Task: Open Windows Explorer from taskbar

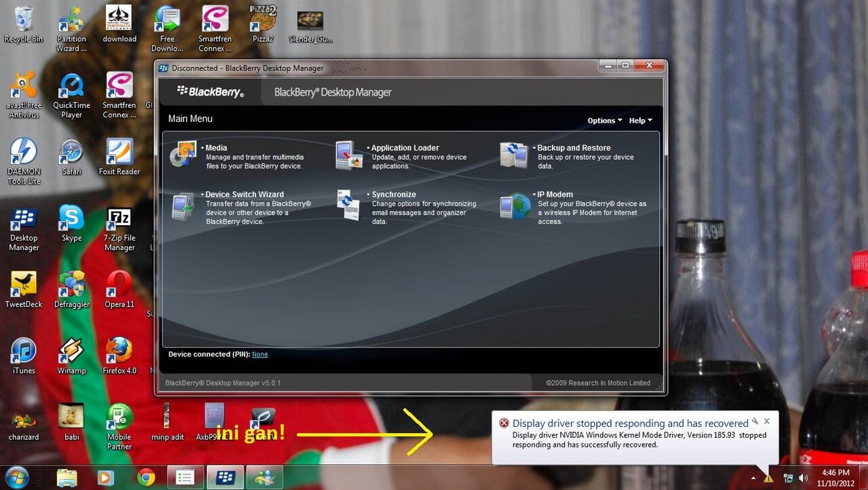Action: (x=66, y=477)
